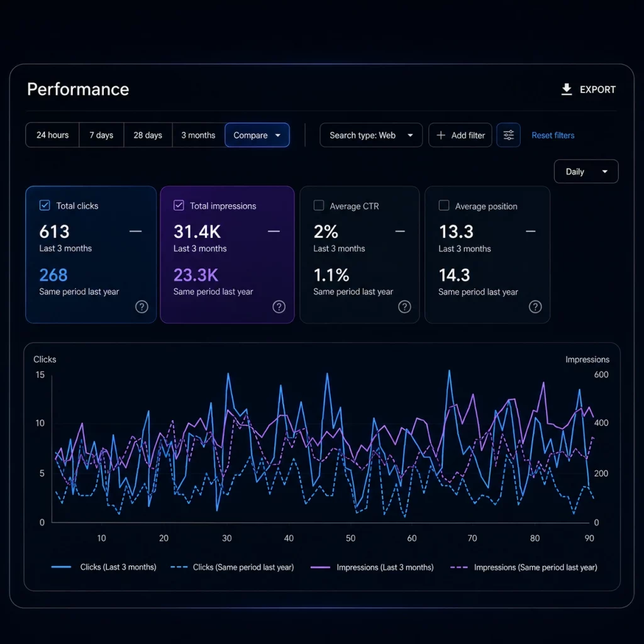This screenshot has height=644, width=644.
Task: Open the Daily granularity dropdown
Action: point(586,171)
